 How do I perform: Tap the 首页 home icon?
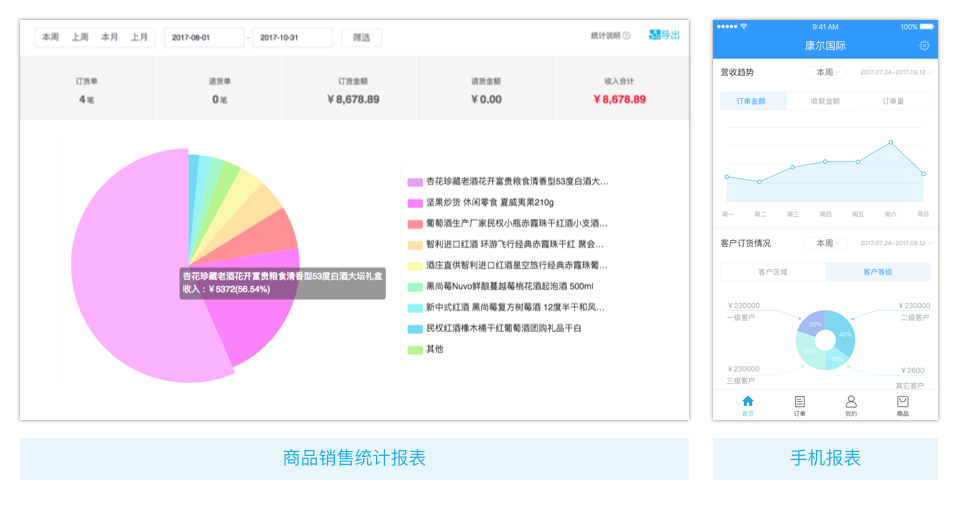tap(747, 401)
